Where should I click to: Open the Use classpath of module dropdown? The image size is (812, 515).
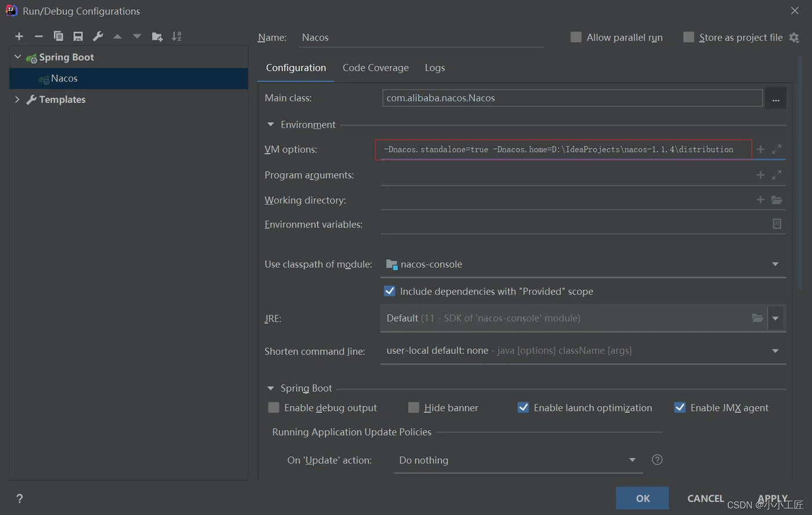point(775,264)
